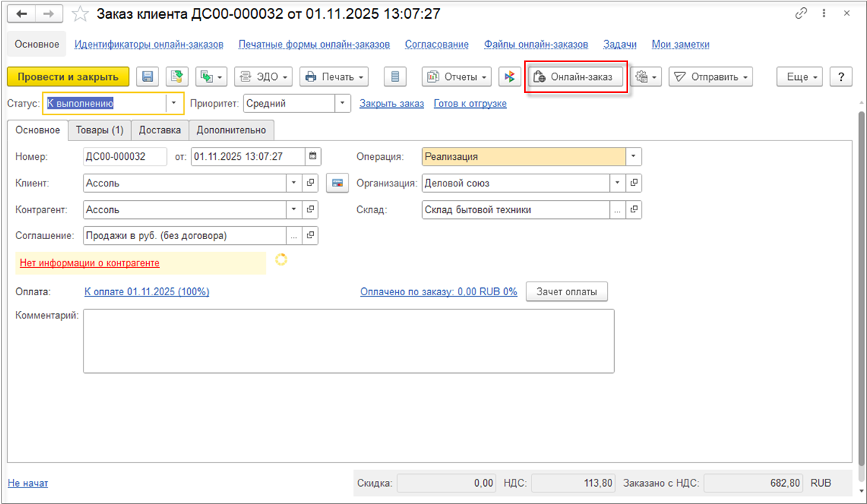Add order to favorites with star icon

(x=81, y=14)
